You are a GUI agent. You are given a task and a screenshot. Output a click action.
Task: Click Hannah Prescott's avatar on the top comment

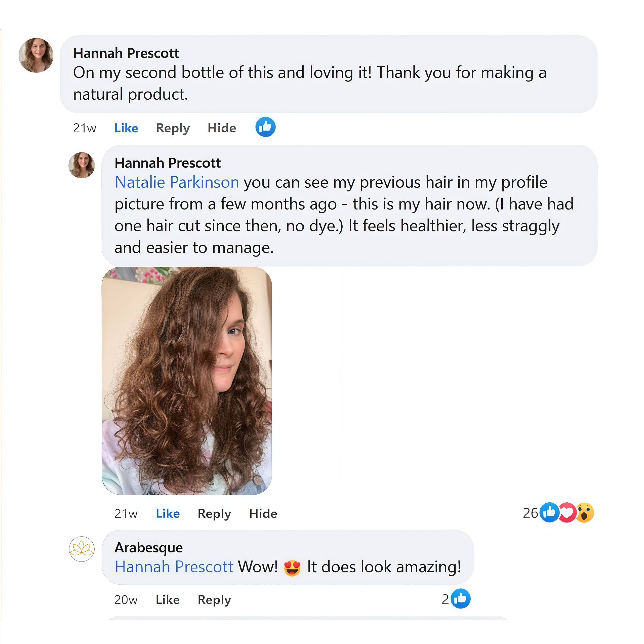tap(36, 55)
